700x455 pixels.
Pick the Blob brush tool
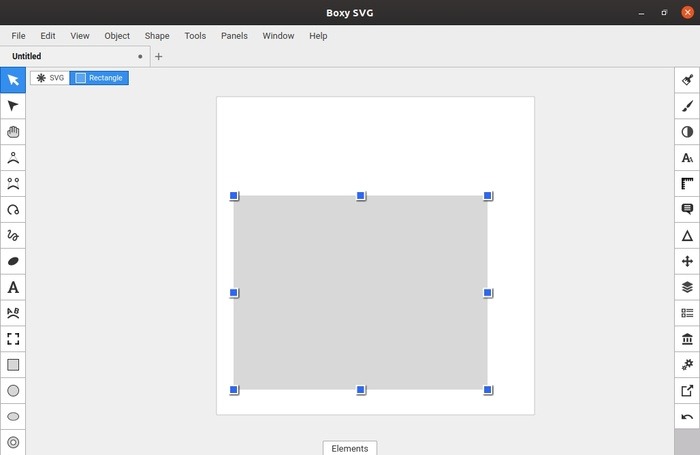[x=13, y=261]
